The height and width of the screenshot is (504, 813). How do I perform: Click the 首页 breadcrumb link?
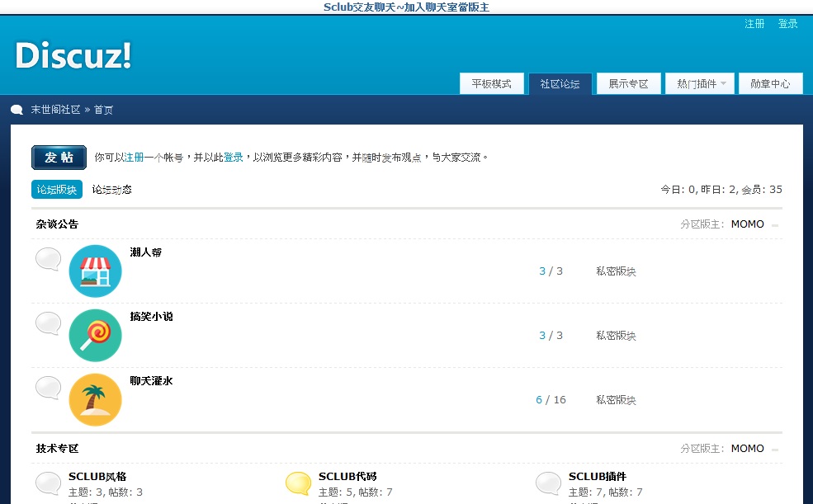click(x=103, y=110)
